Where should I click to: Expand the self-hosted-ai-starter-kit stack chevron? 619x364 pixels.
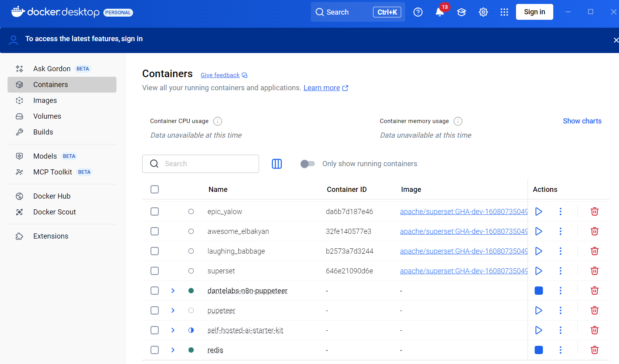tap(173, 330)
